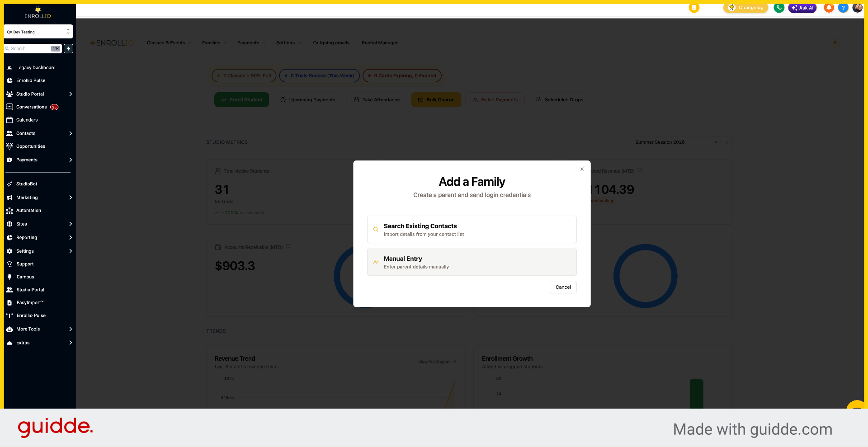
Task: Open Ask AI assistant
Action: [802, 8]
